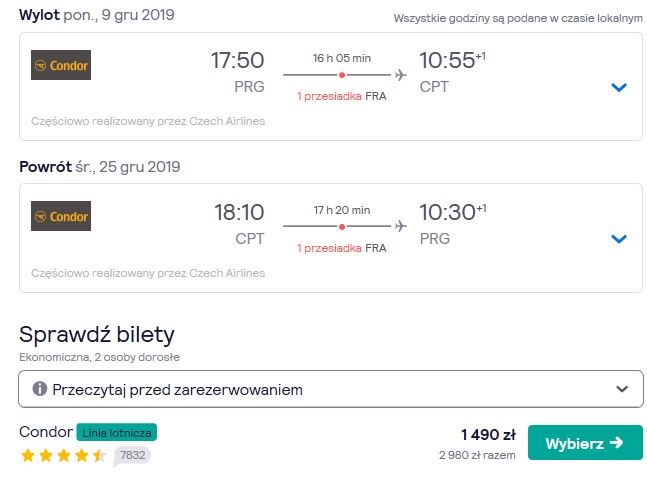The height and width of the screenshot is (481, 647).
Task: Expand the Przeczytaj przed zarezerwowaniem section
Action: [x=331, y=389]
